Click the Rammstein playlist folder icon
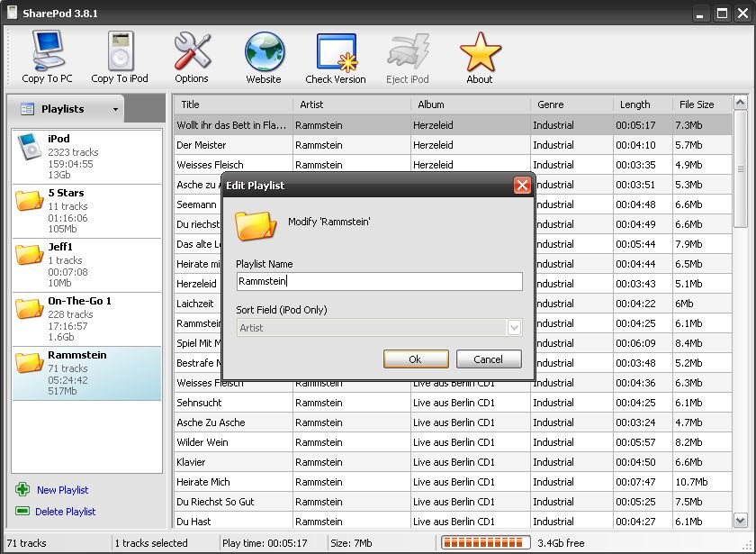 click(29, 362)
